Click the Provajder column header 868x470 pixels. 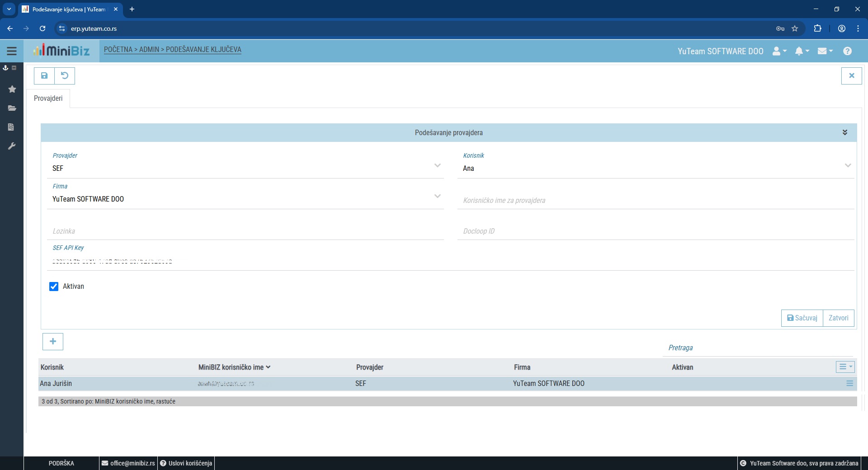[x=369, y=367]
